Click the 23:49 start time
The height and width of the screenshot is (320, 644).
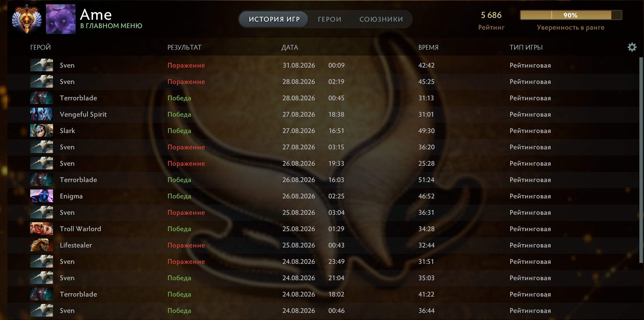click(336, 261)
